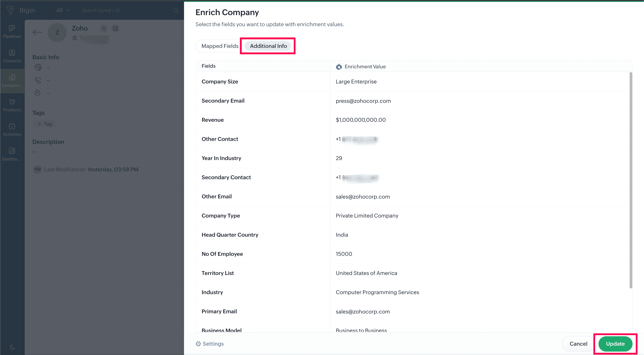The height and width of the screenshot is (355, 644).
Task: Open the Contacts sidebar icon
Action: [12, 56]
